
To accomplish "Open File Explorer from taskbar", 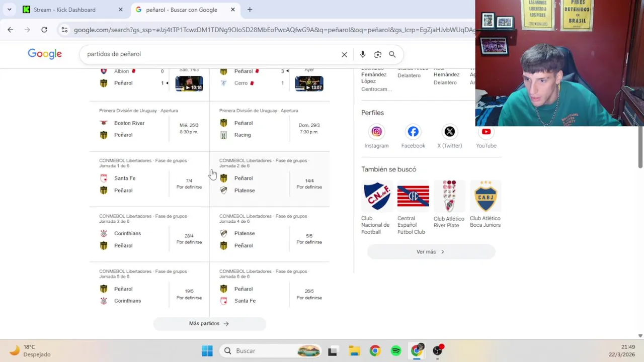I will 354,351.
